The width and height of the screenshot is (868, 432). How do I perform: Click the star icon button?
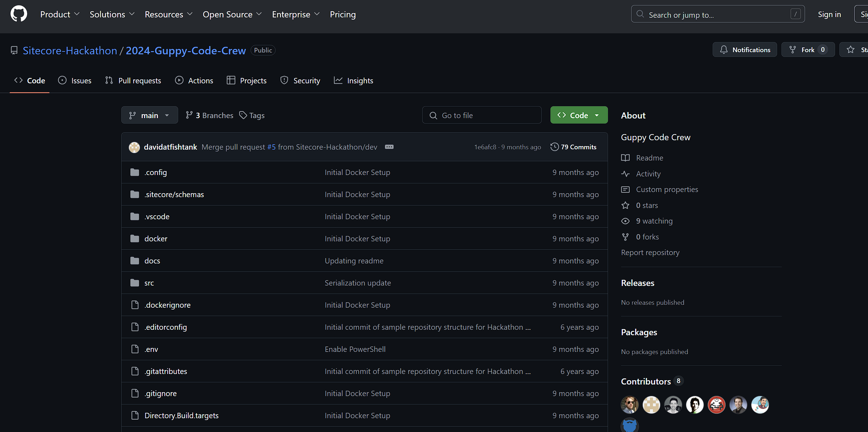851,50
